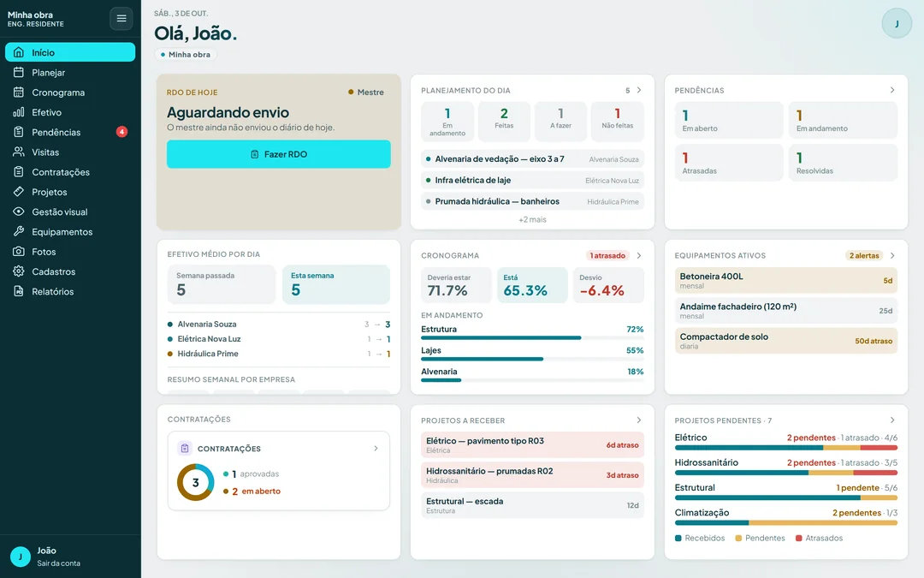Click the purple clipboard icon in Contratações card
This screenshot has width=924, height=578.
click(185, 448)
